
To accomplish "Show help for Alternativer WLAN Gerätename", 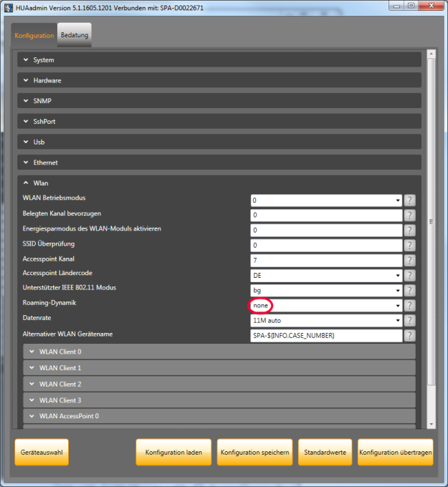I will [410, 336].
